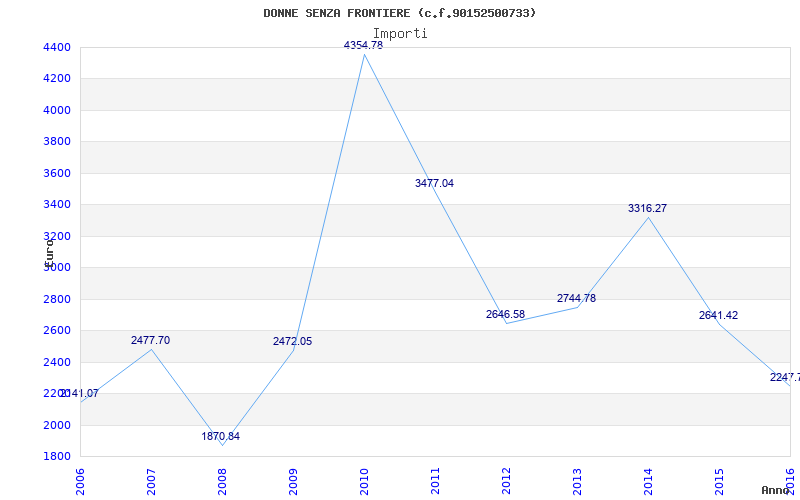Click the Anno axis title
This screenshot has height=500, width=800.
coord(776,490)
